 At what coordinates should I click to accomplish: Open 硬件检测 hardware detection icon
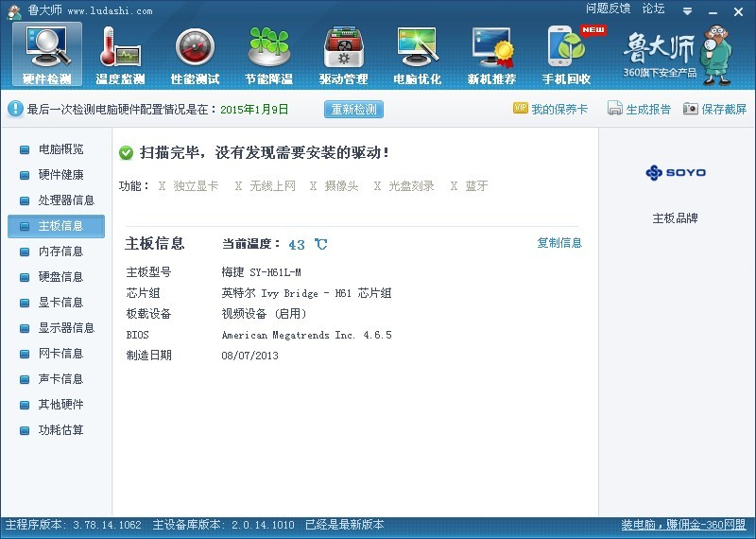(x=46, y=54)
